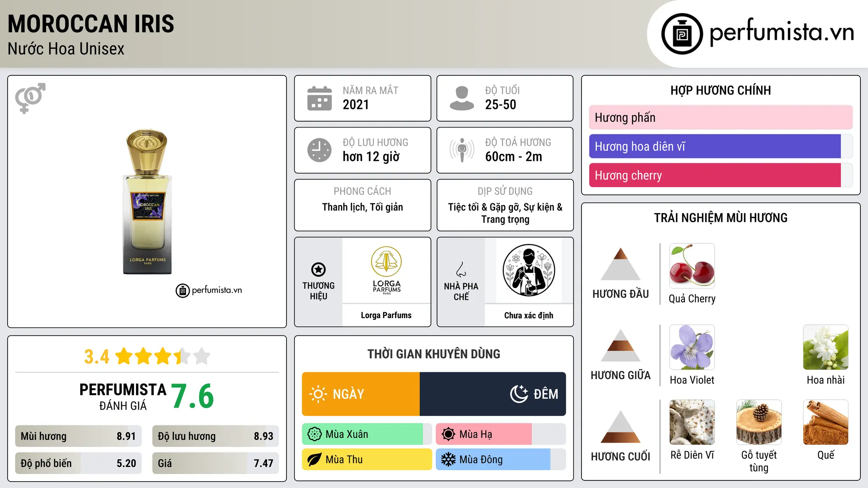Click the age range value 25-50

[x=501, y=105]
